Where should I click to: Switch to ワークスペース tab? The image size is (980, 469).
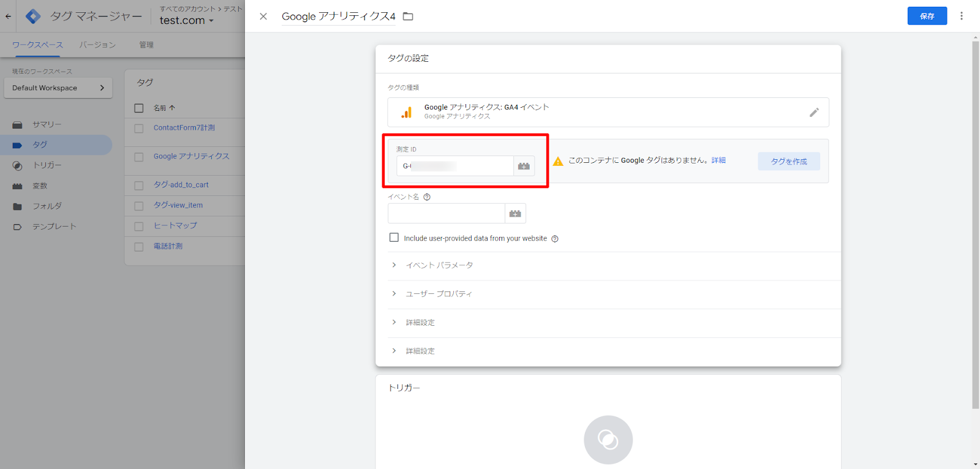(x=37, y=45)
